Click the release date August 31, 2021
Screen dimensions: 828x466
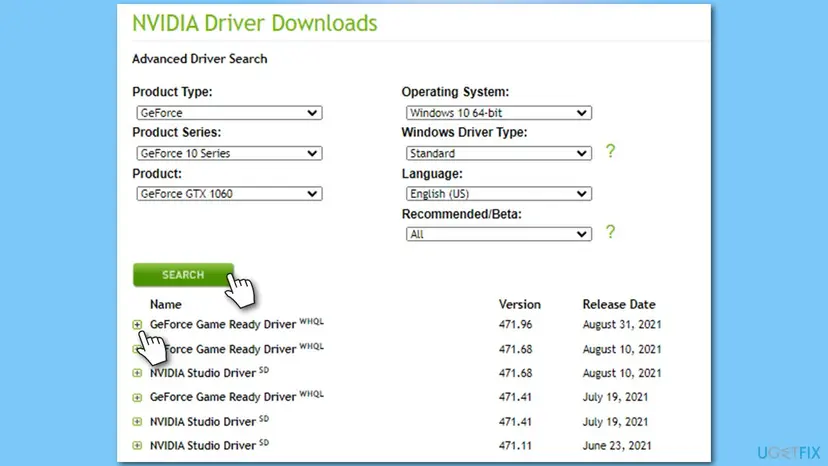pyautogui.click(x=622, y=324)
